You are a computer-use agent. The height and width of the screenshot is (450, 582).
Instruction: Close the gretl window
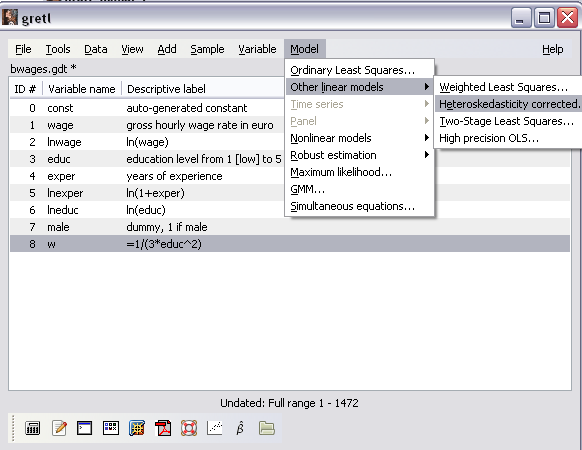567,17
